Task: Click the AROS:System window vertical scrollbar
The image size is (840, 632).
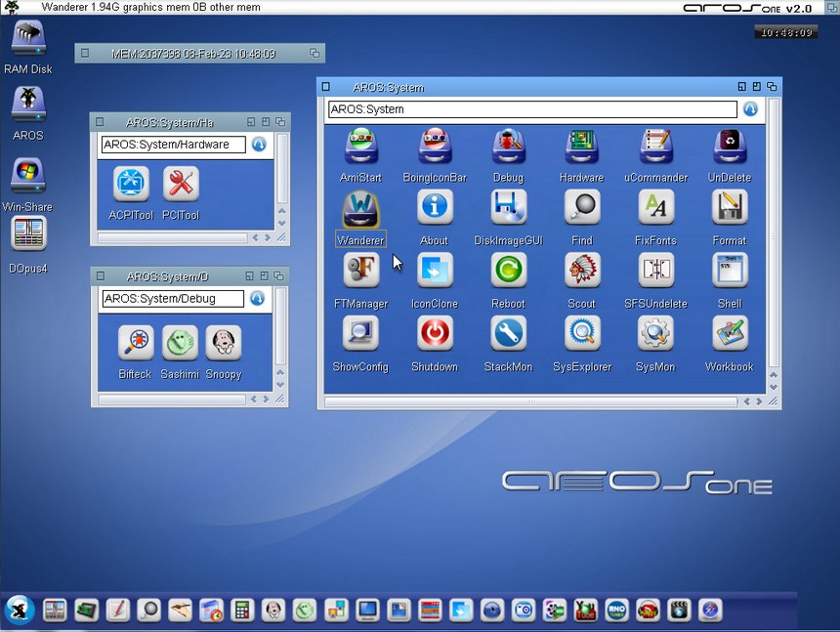Action: (x=774, y=234)
